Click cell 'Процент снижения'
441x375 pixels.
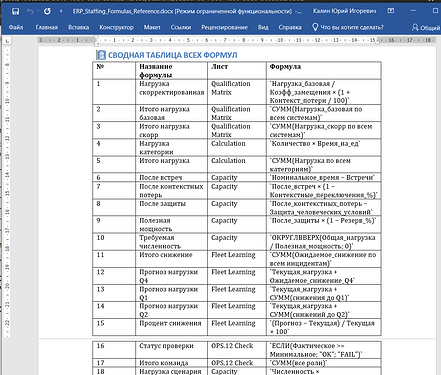[171, 327]
